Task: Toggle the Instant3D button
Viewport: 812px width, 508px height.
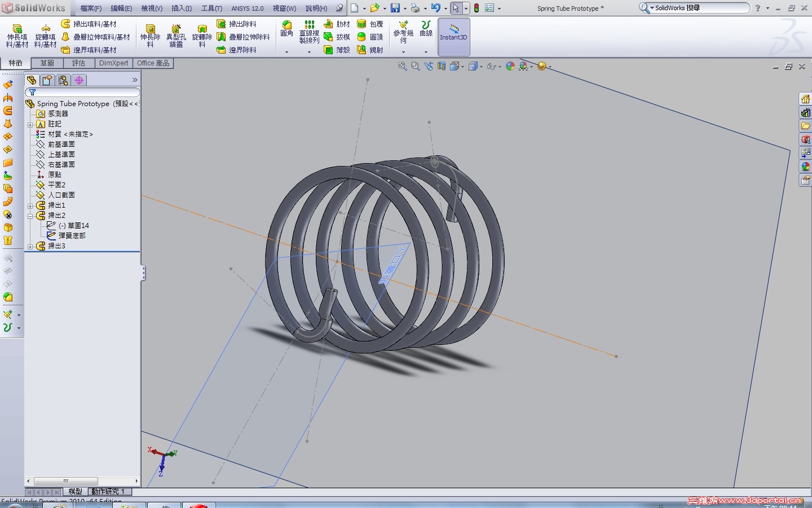Action: 454,37
